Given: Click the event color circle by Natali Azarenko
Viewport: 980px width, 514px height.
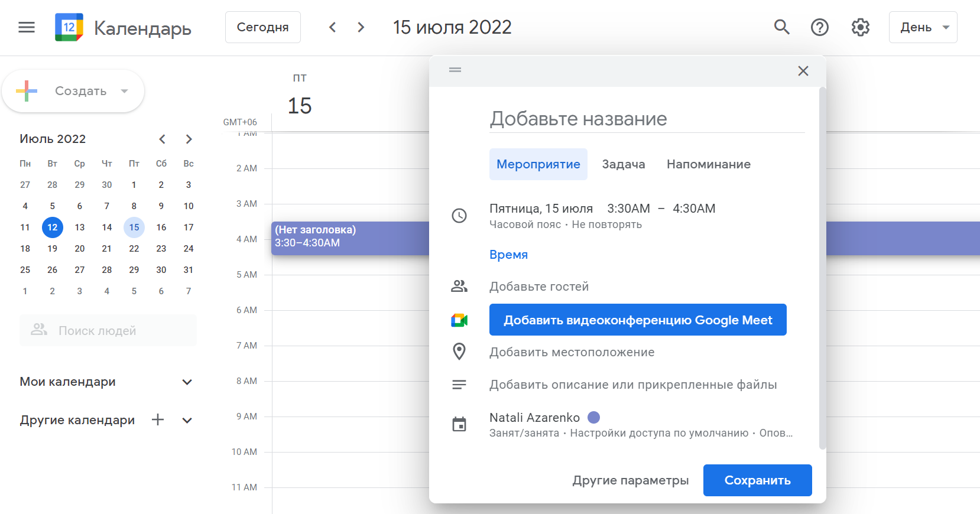Looking at the screenshot, I should click(594, 418).
